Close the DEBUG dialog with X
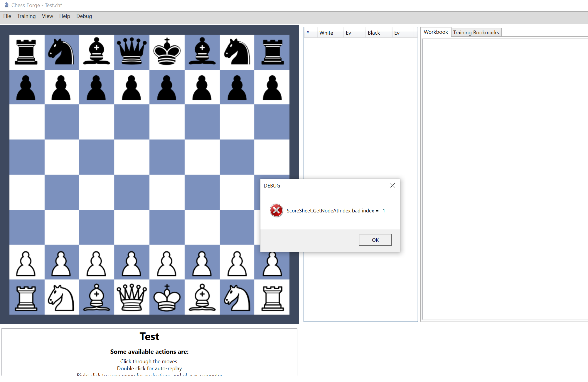 (x=392, y=185)
